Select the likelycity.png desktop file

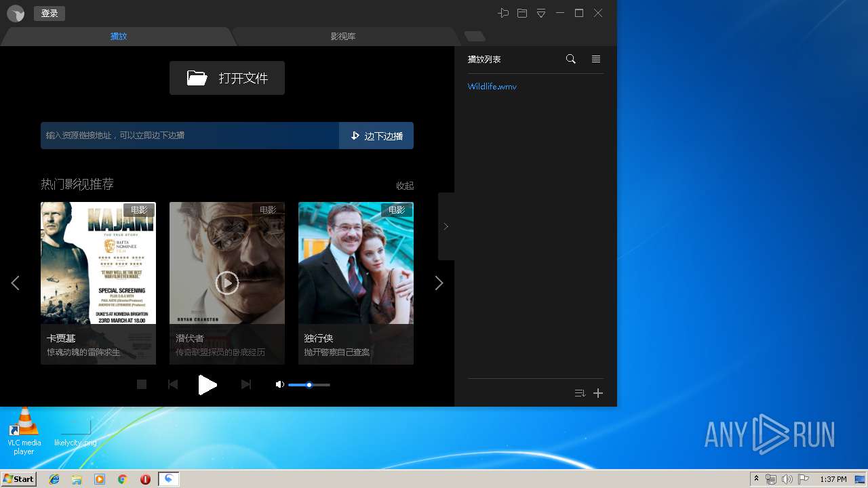[x=75, y=432]
